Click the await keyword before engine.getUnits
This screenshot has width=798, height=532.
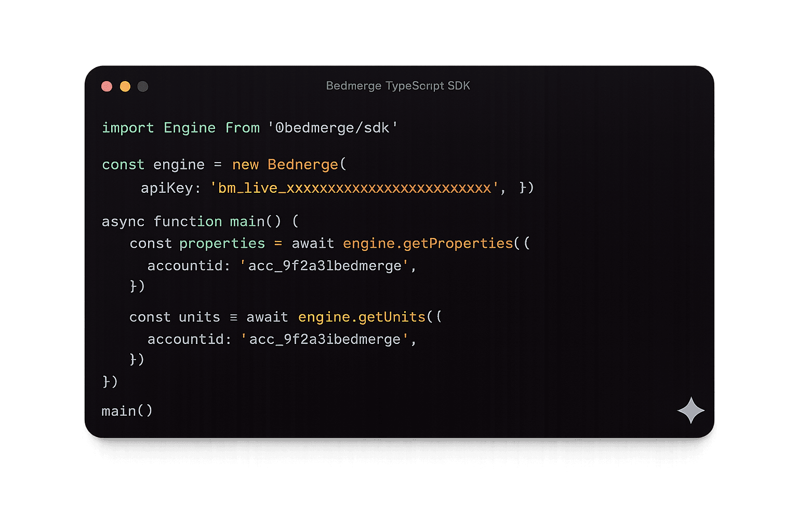(x=267, y=317)
